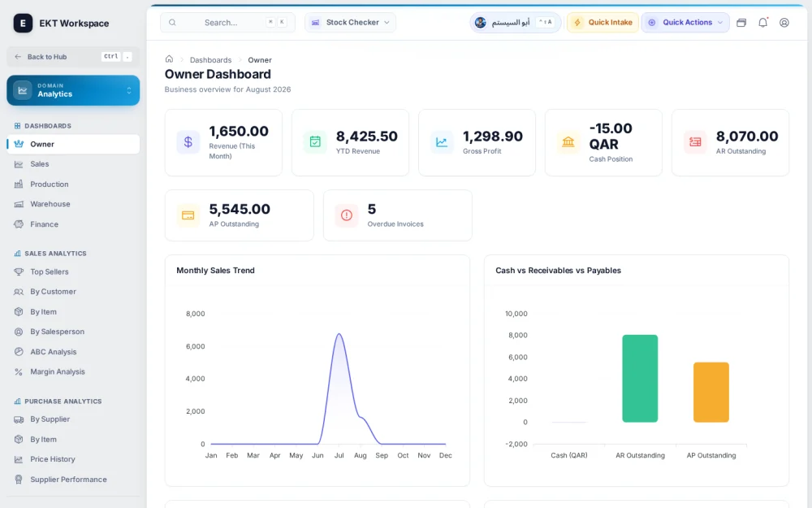The height and width of the screenshot is (508, 812).
Task: Click the home breadcrumb icon
Action: point(169,59)
